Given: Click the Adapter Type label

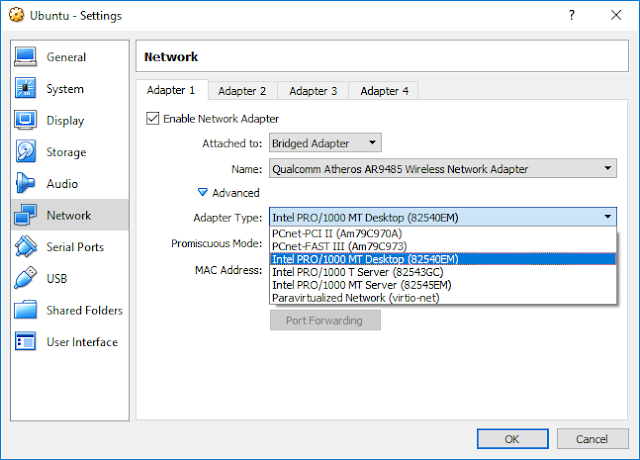Looking at the screenshot, I should point(228,218).
